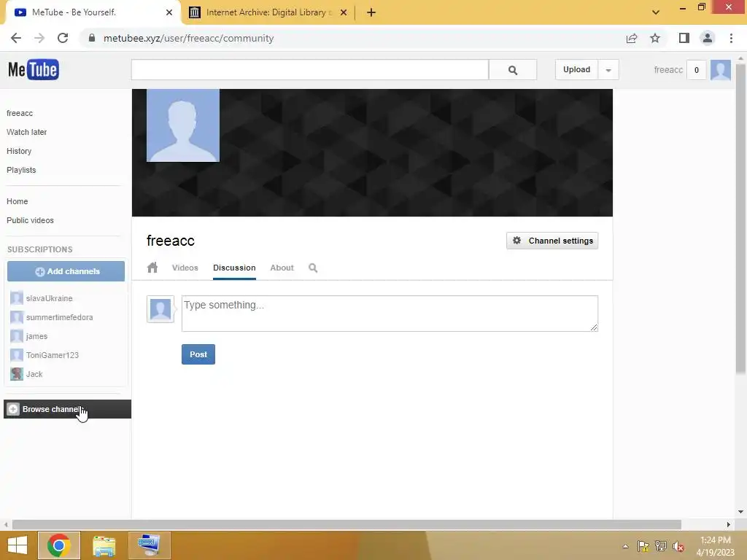Image resolution: width=747 pixels, height=560 pixels.
Task: Open History in the sidebar
Action: point(19,151)
